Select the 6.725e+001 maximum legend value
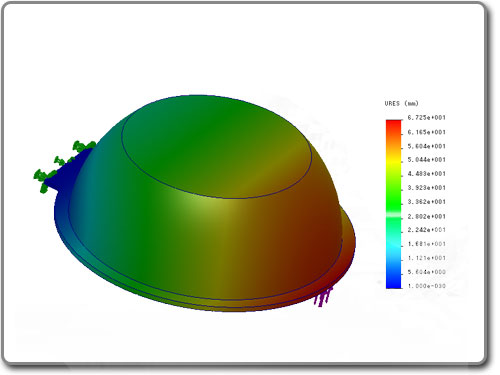Image resolution: width=500 pixels, height=375 pixels. 426,118
